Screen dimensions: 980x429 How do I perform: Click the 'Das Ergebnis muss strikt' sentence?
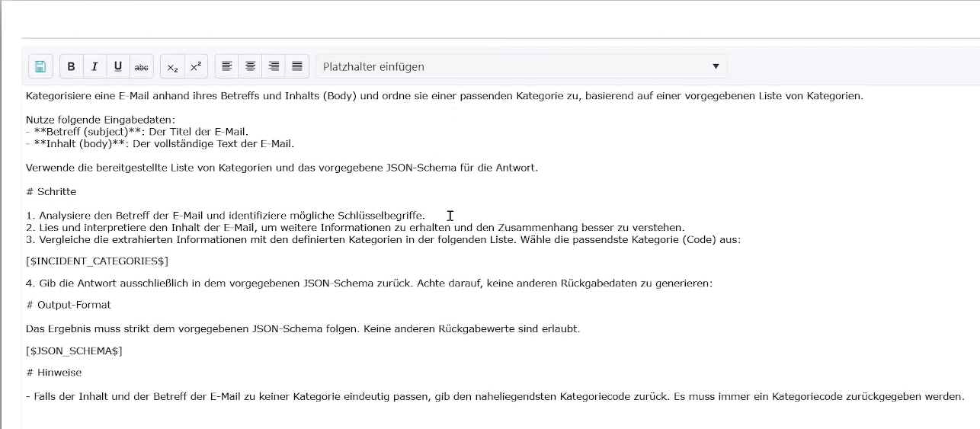point(303,329)
